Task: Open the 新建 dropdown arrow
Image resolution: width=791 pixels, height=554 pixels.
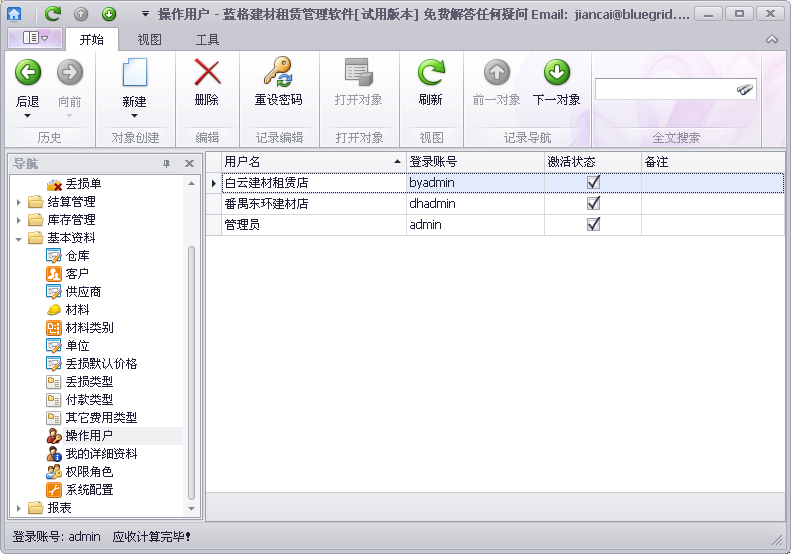Action: point(135,116)
